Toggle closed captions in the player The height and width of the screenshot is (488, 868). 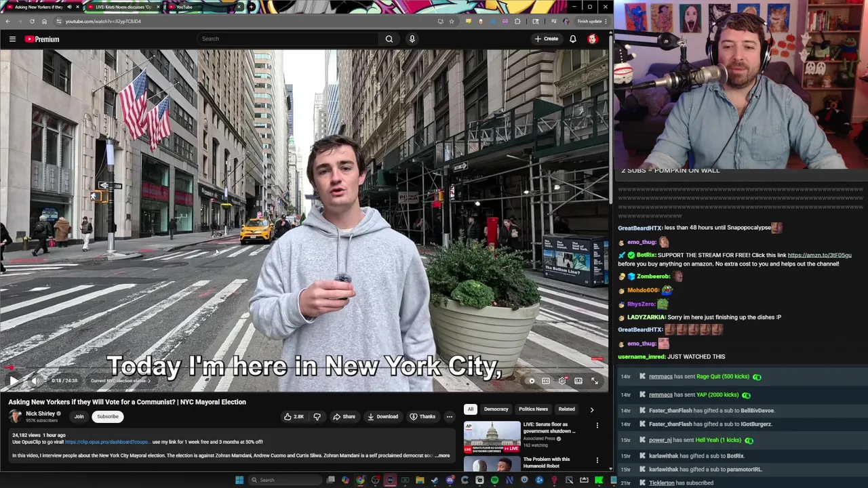(546, 381)
